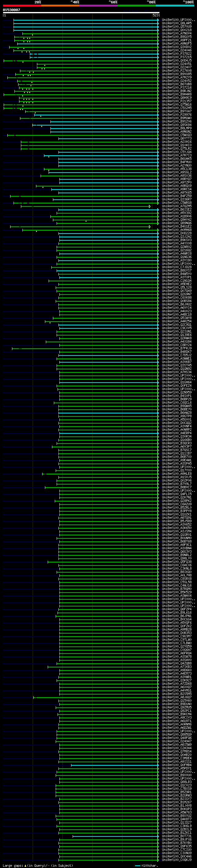Select the UniRef100_A4WRI8 label

tap(176, 253)
